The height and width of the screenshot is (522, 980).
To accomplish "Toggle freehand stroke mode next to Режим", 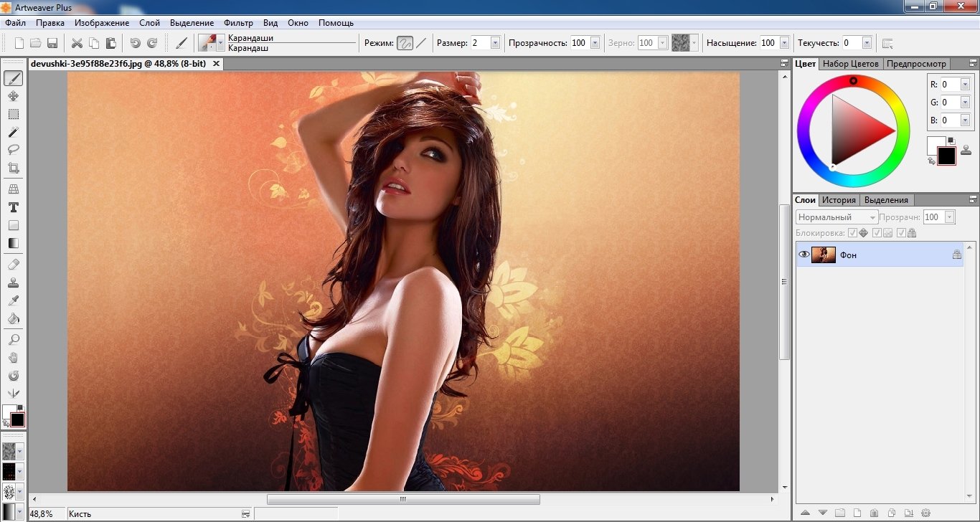I will [x=405, y=43].
